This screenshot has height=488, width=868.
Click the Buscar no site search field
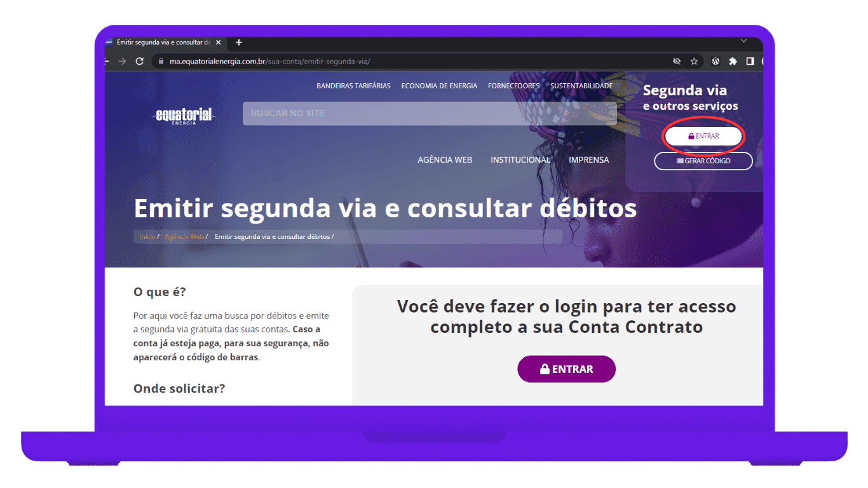pyautogui.click(x=430, y=113)
